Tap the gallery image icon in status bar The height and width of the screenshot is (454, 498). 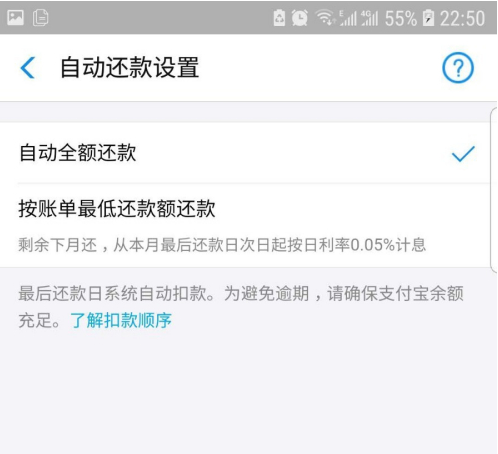15,18
